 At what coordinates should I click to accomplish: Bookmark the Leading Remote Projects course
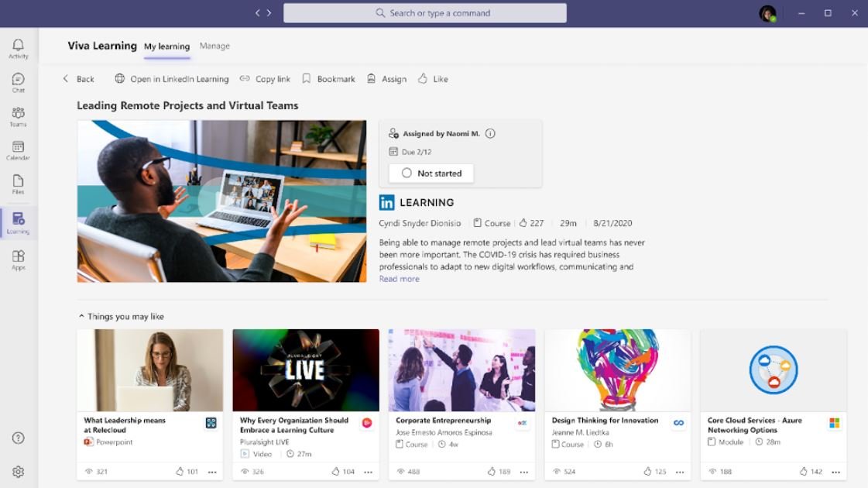328,79
